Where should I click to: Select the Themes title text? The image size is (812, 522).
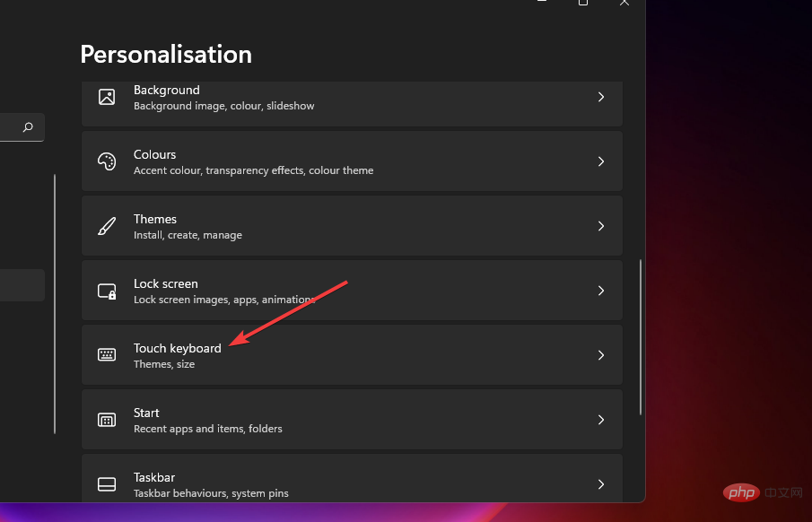pyautogui.click(x=155, y=219)
